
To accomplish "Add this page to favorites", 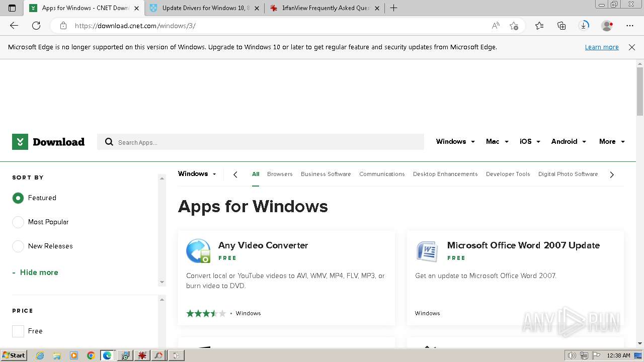I will tap(514, 26).
